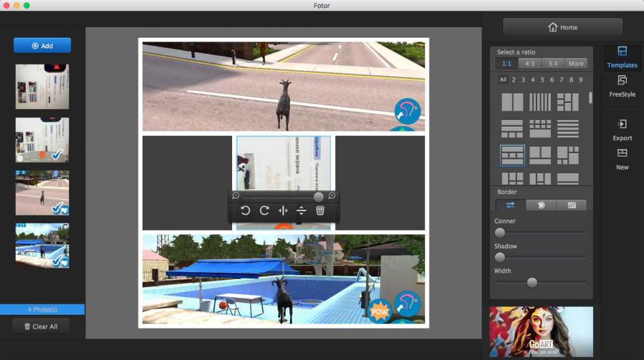Click bottom collage cell with pool
This screenshot has height=360, width=644.
284,279
